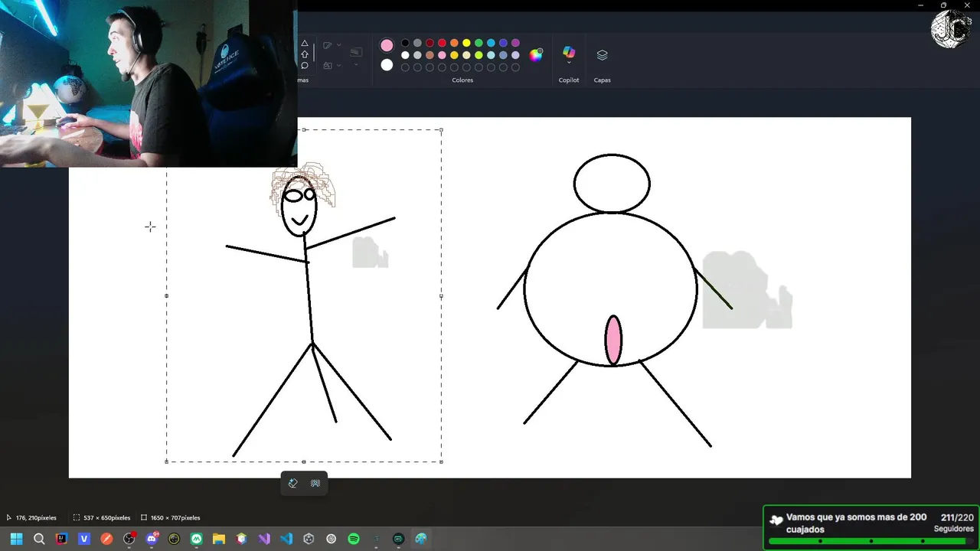
Task: Pick the bright yellow color swatch
Action: (x=466, y=43)
